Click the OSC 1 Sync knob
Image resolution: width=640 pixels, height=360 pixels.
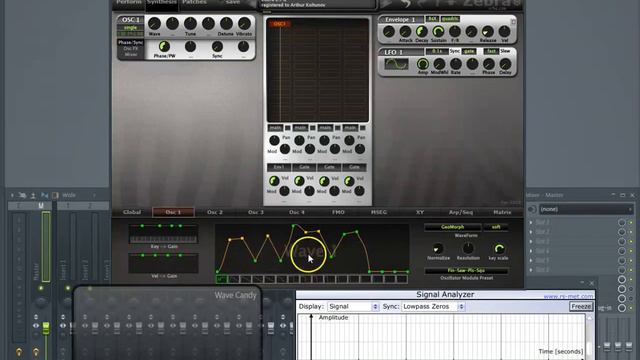217,47
